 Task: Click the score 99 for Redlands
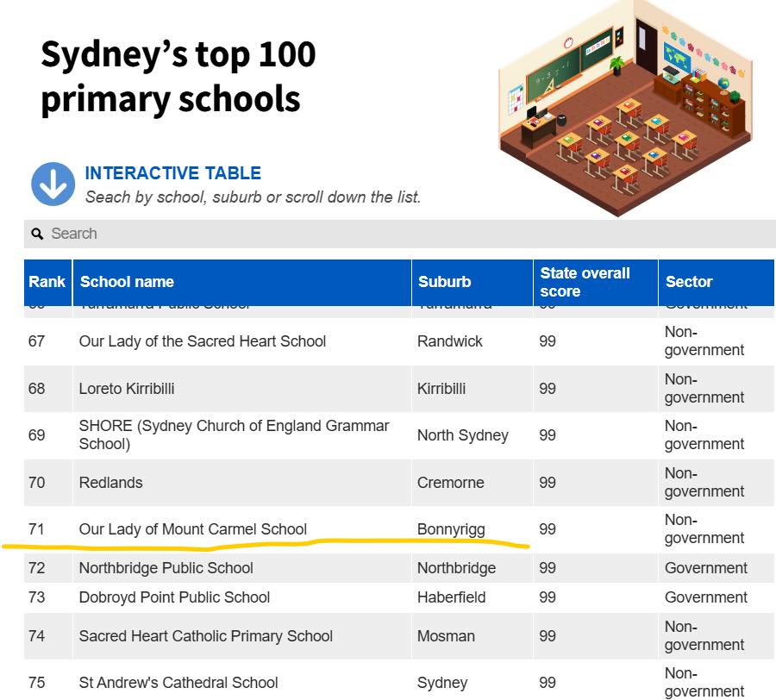point(548,483)
